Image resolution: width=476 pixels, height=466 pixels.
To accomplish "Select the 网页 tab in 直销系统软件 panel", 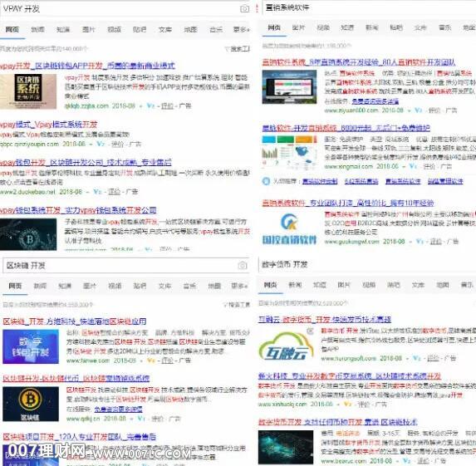I will click(274, 27).
